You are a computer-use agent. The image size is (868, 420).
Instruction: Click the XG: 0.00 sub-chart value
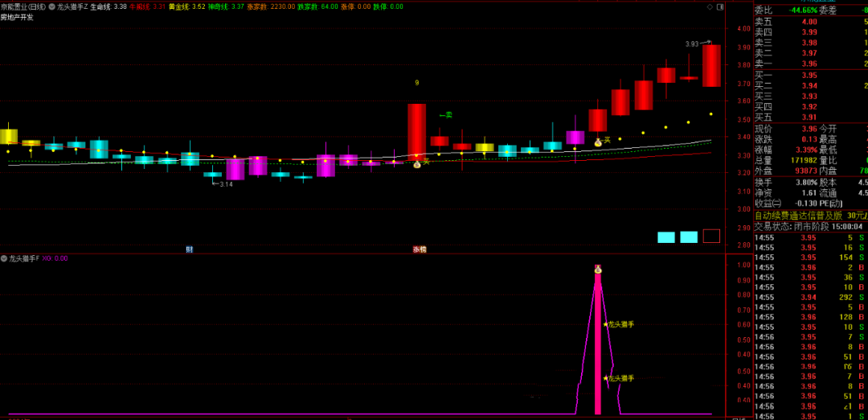pos(55,258)
